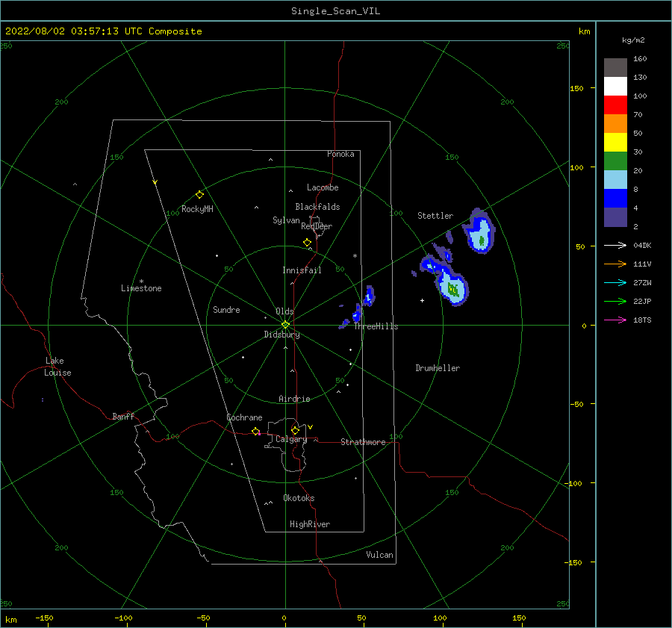
Task: Click the Sundre city label
Action: tap(226, 309)
